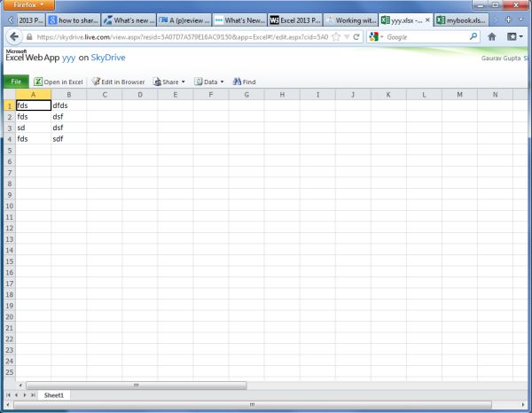
Task: Go back with the browser back arrow
Action: click(14, 36)
